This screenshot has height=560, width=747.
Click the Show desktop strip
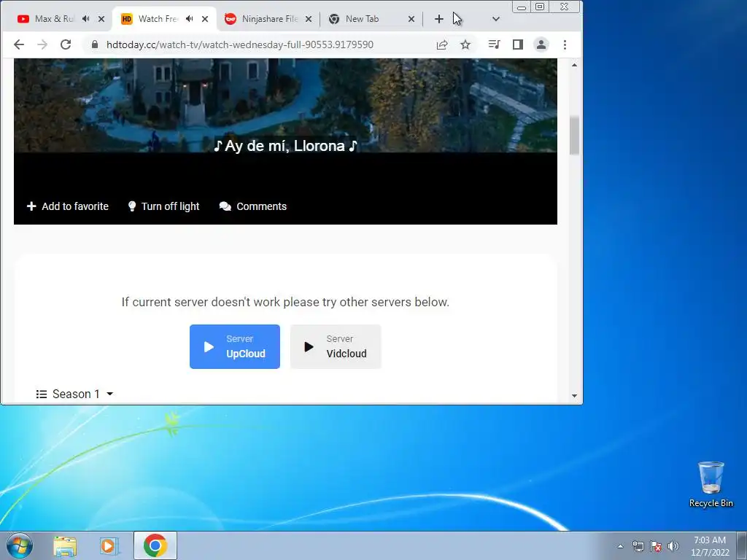[742, 545]
